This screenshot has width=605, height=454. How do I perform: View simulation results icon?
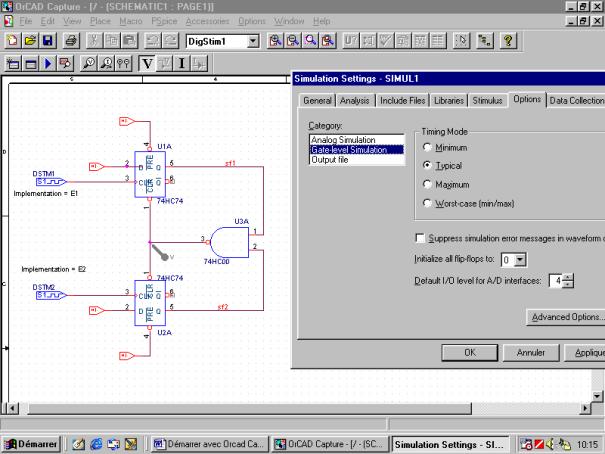point(66,64)
